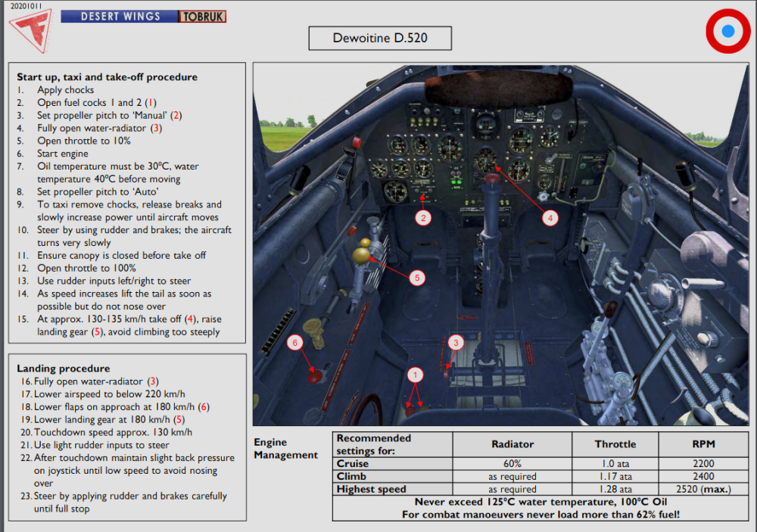
Task: Click 'never load more than 62% fuel' warning
Action: coord(540,514)
